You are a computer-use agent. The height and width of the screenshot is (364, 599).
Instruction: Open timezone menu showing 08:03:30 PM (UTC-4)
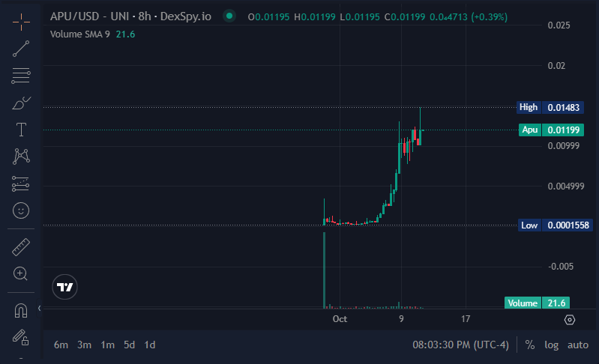tap(461, 345)
